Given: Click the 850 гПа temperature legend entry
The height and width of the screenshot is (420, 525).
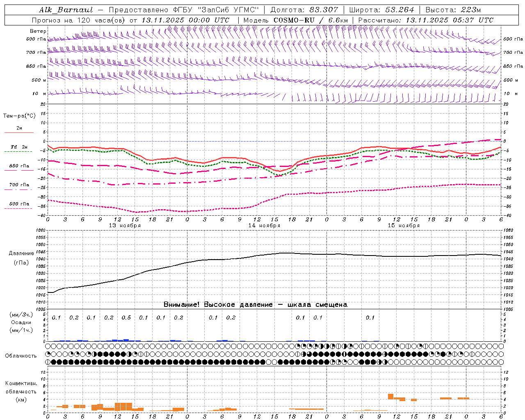Looking at the screenshot, I should tap(19, 166).
